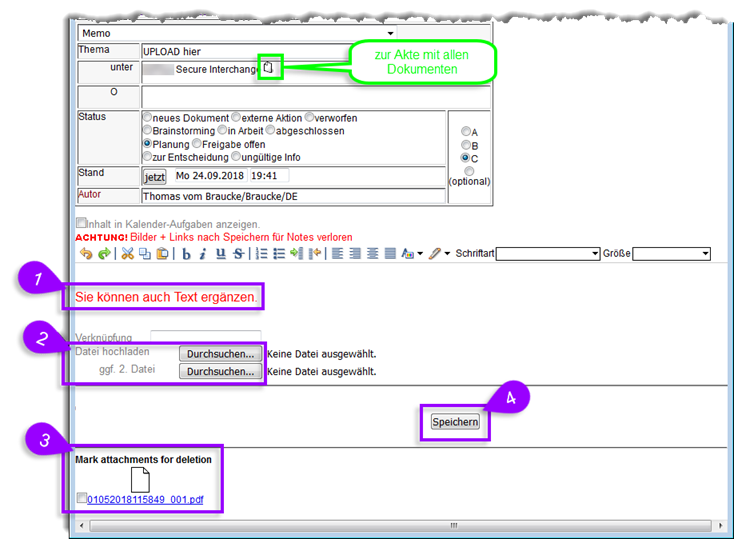This screenshot has width=734, height=539.
Task: Select 'abgeschlossen' status option
Action: (x=270, y=131)
